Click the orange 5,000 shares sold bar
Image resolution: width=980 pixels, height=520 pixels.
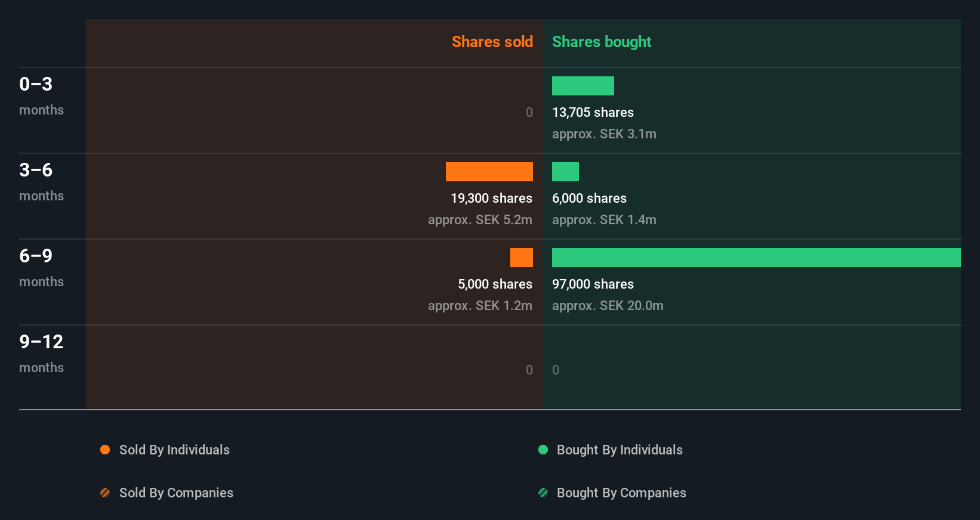[x=522, y=258]
